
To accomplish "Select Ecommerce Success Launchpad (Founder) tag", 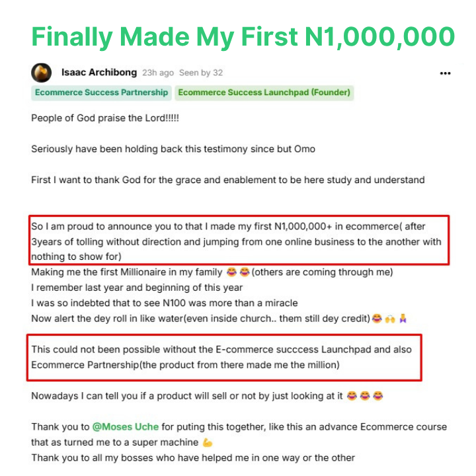I will pyautogui.click(x=264, y=93).
